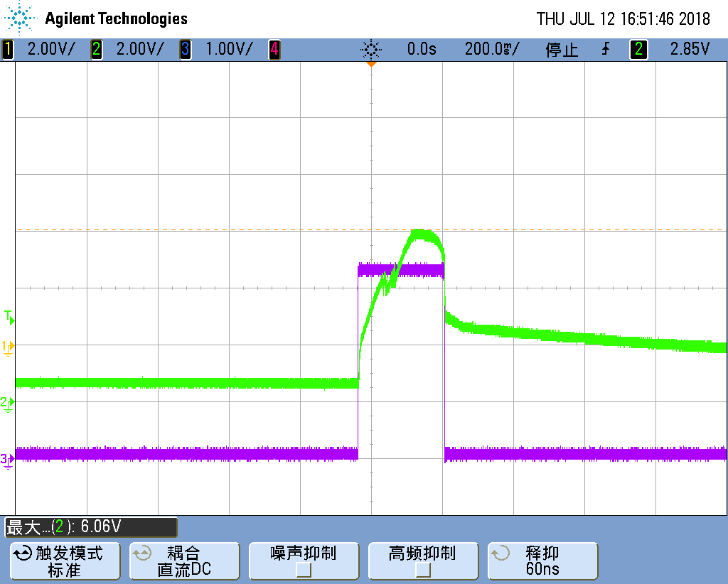Click the 200.0 timebase per division value
728x584 pixels.
492,49
